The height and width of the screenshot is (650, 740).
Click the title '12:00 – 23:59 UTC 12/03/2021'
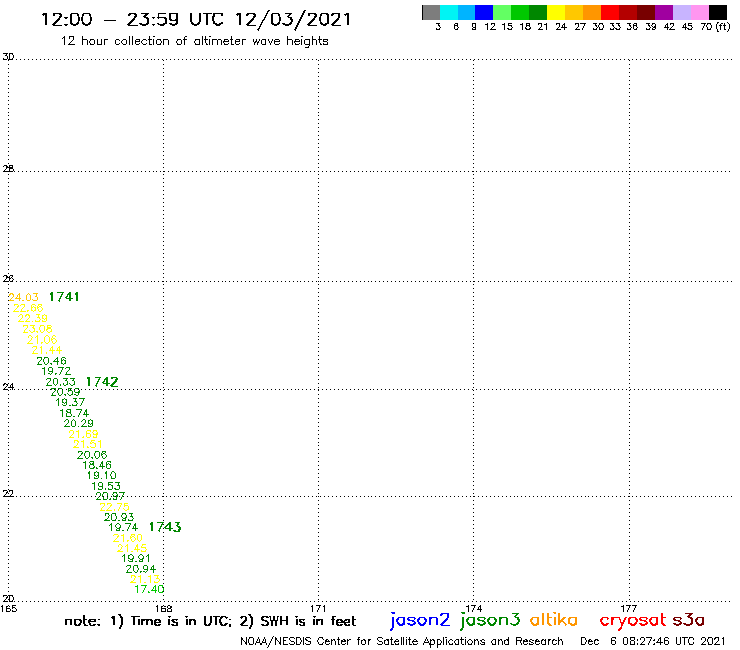[196, 20]
